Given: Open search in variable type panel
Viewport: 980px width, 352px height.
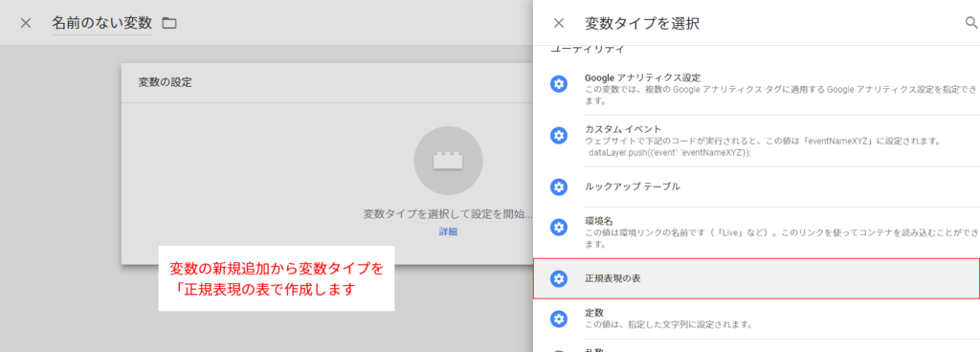Looking at the screenshot, I should (x=971, y=23).
